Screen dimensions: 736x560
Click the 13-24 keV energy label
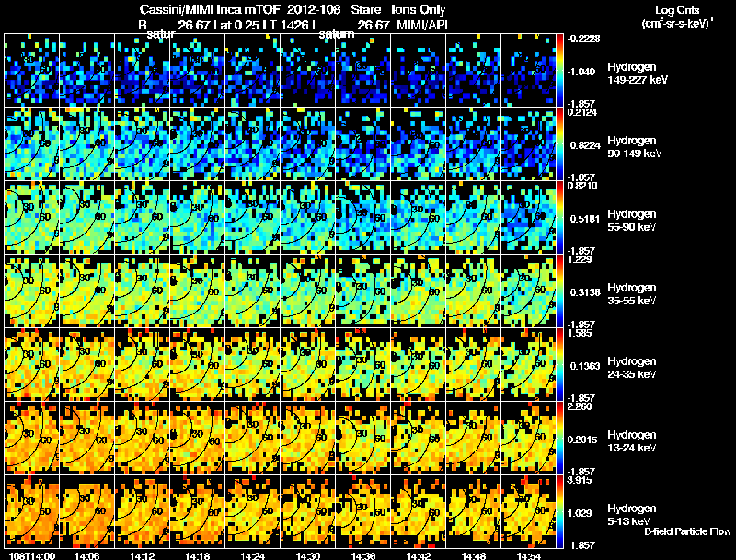(x=632, y=448)
